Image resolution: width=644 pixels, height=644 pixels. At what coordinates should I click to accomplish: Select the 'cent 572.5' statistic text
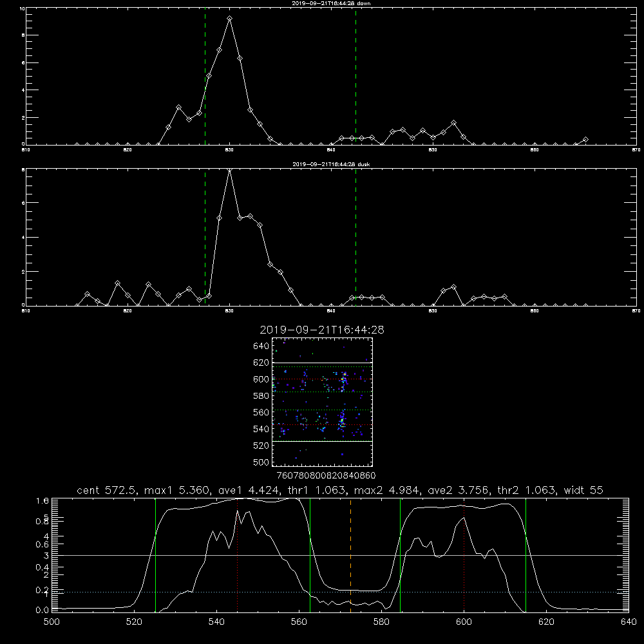[106, 490]
